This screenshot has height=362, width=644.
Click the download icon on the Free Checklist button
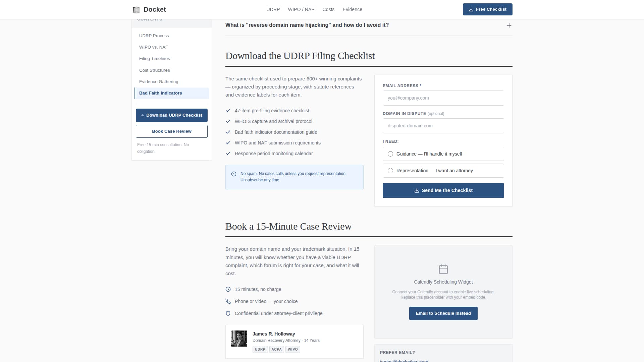(x=471, y=9)
